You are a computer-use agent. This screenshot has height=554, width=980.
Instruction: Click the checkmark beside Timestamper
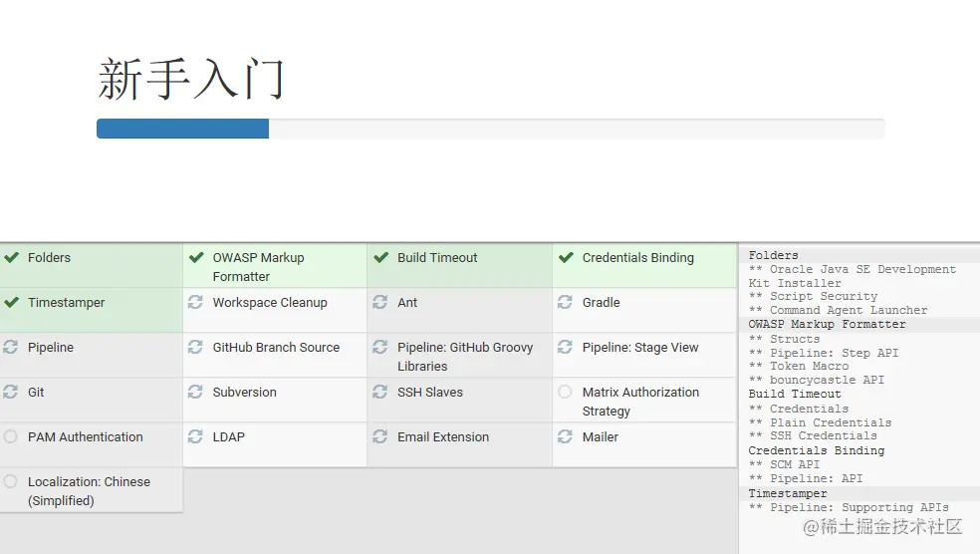point(11,303)
